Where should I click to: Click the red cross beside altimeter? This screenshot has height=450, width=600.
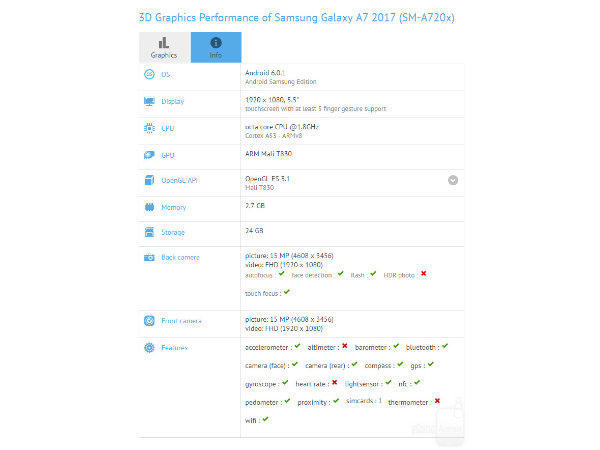[345, 346]
